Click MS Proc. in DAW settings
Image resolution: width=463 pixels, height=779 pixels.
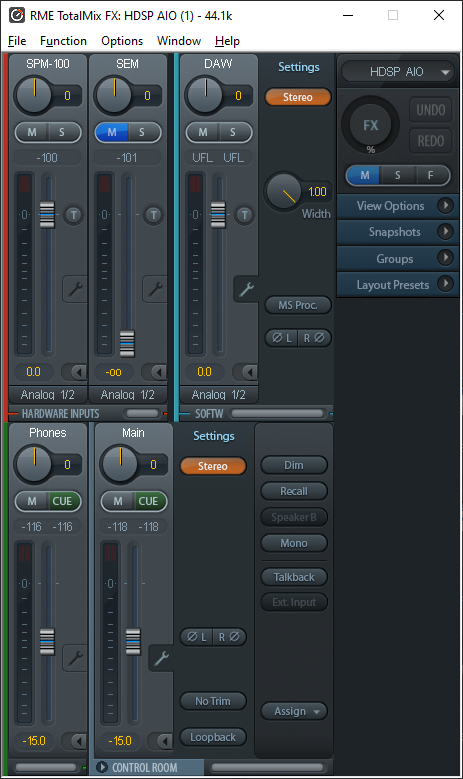(x=298, y=305)
